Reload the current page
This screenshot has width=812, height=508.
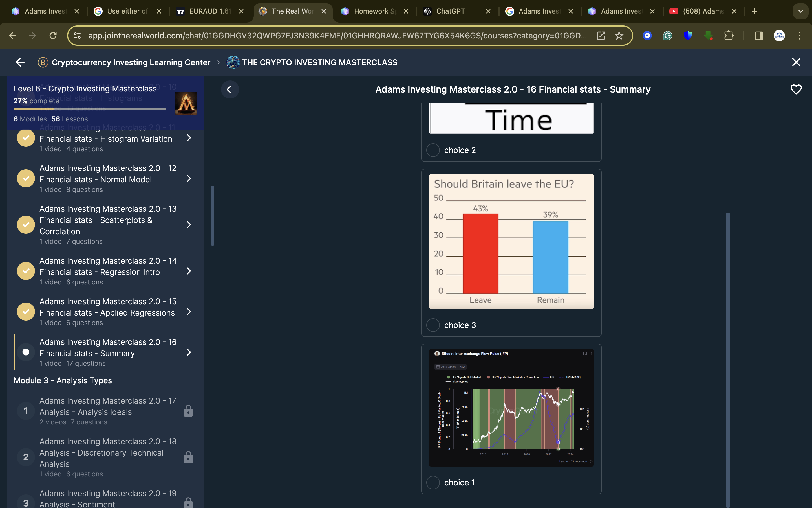point(53,36)
